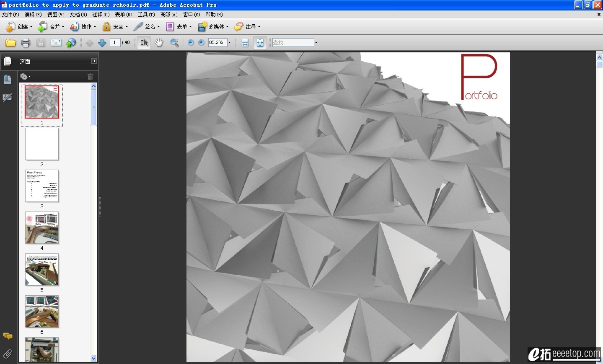Click the 85.2% zoom level field

click(x=217, y=42)
